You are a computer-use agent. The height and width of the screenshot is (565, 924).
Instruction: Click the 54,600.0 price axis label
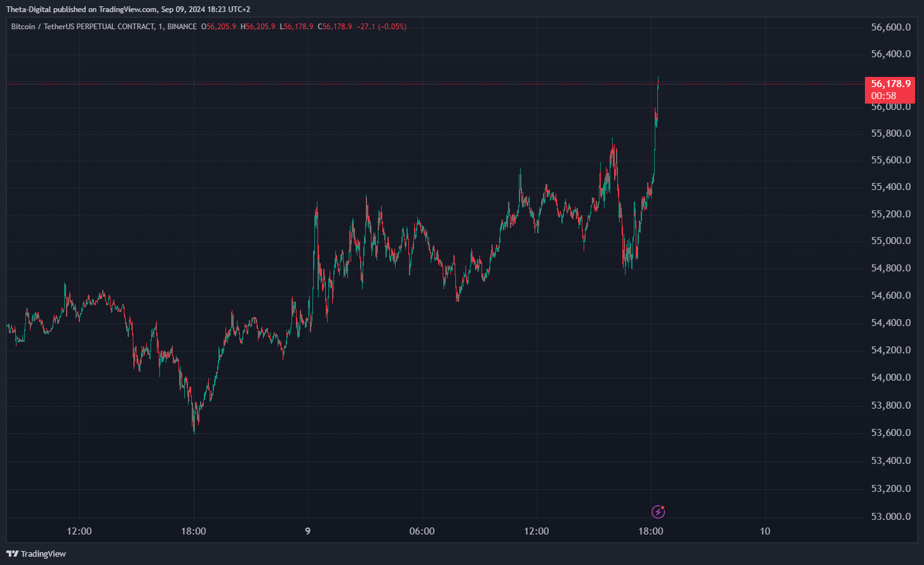892,296
